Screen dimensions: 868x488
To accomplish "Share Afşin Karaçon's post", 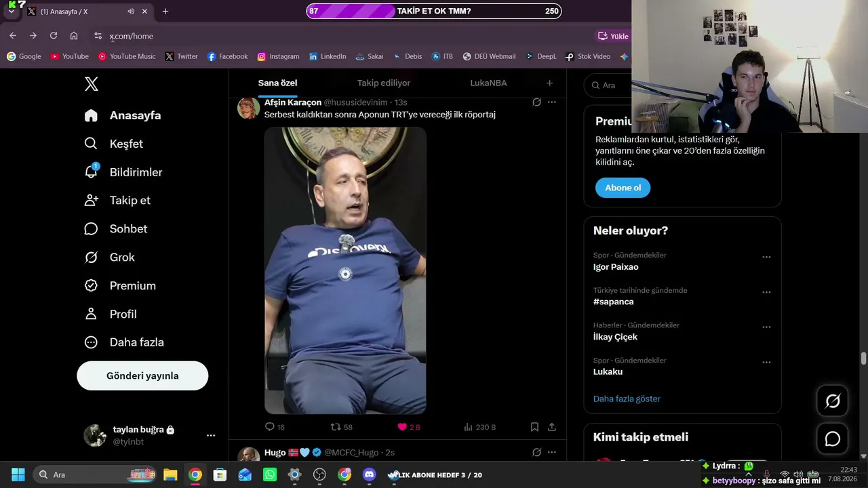I will pyautogui.click(x=552, y=427).
